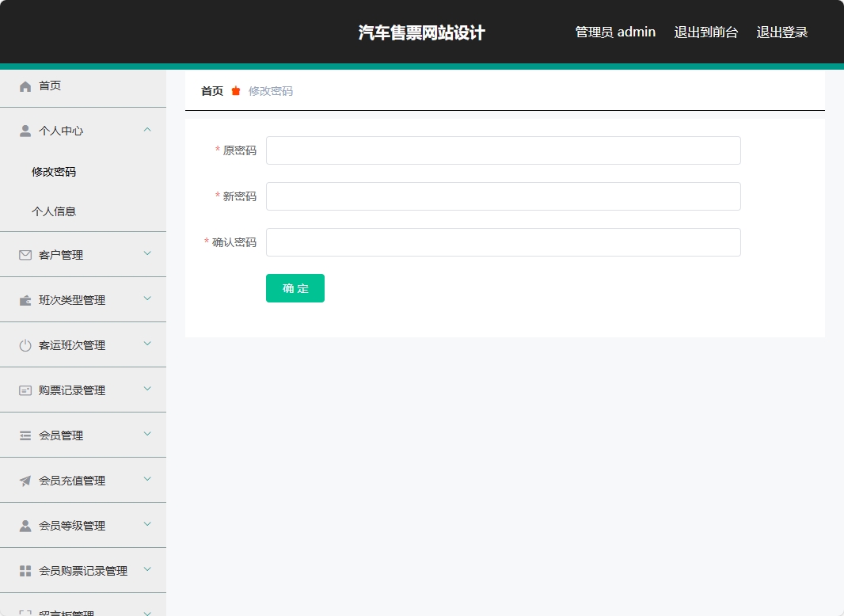Collapse the 个人中心 section

tap(146, 129)
